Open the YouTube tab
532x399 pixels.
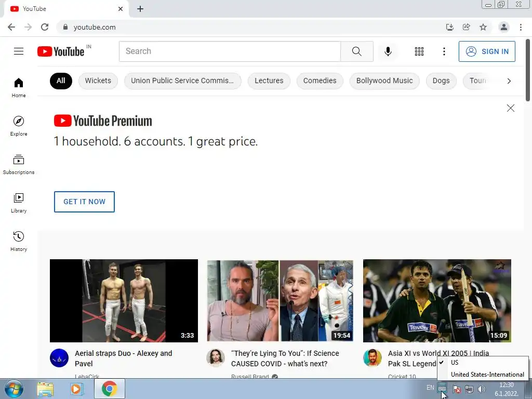point(66,9)
